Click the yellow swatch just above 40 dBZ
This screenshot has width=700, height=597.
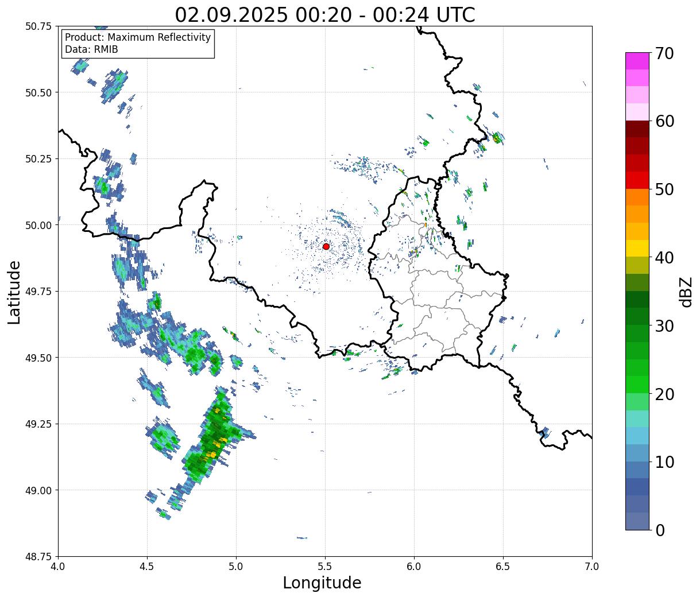pyautogui.click(x=637, y=248)
